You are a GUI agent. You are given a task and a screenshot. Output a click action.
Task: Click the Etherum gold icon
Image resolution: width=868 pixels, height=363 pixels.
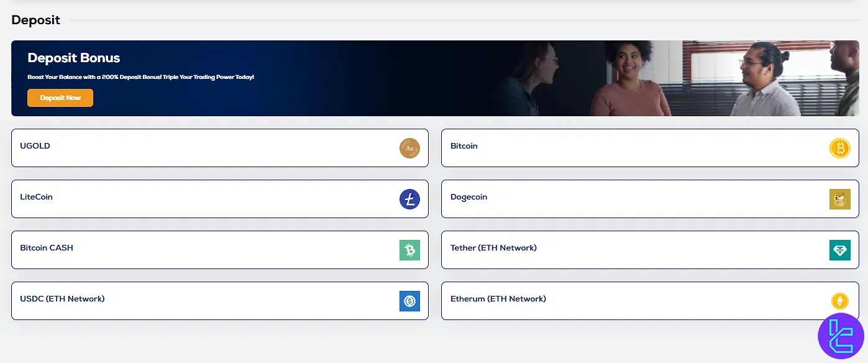[840, 301]
